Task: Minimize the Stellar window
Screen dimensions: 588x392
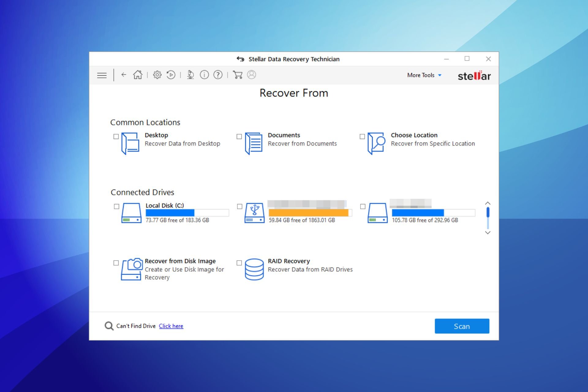Action: [447, 59]
